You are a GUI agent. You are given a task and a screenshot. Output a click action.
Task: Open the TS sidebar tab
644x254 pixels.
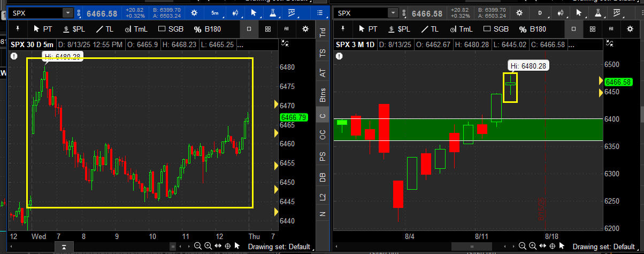[323, 53]
